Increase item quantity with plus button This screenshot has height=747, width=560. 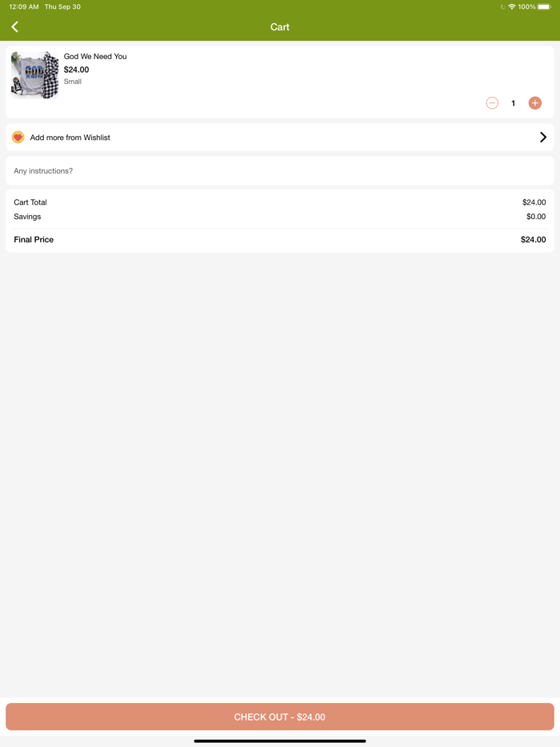(535, 103)
